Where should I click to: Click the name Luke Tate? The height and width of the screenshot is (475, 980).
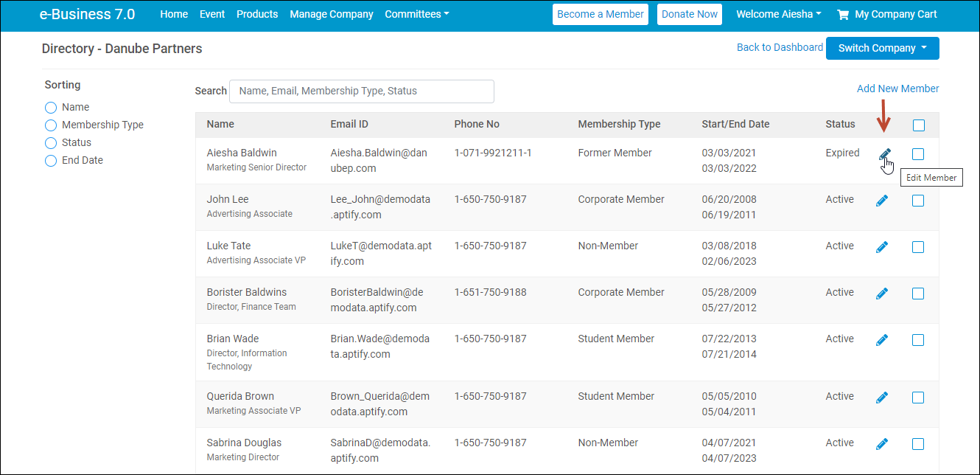(x=228, y=246)
